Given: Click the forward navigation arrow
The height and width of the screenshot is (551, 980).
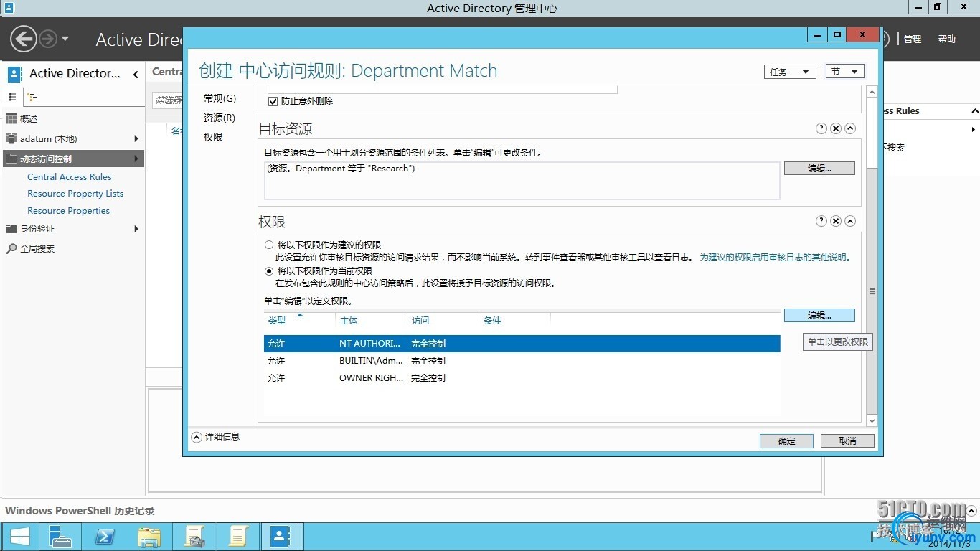Looking at the screenshot, I should click(x=47, y=39).
